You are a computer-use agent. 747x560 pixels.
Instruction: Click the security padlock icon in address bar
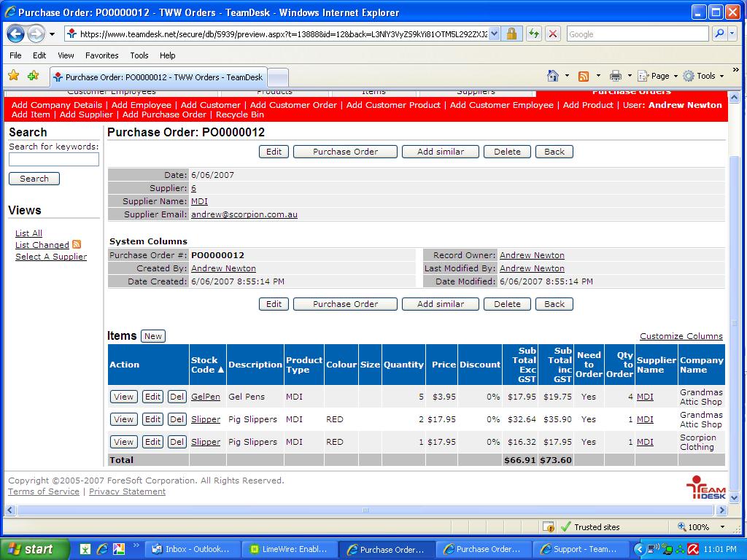tap(511, 34)
